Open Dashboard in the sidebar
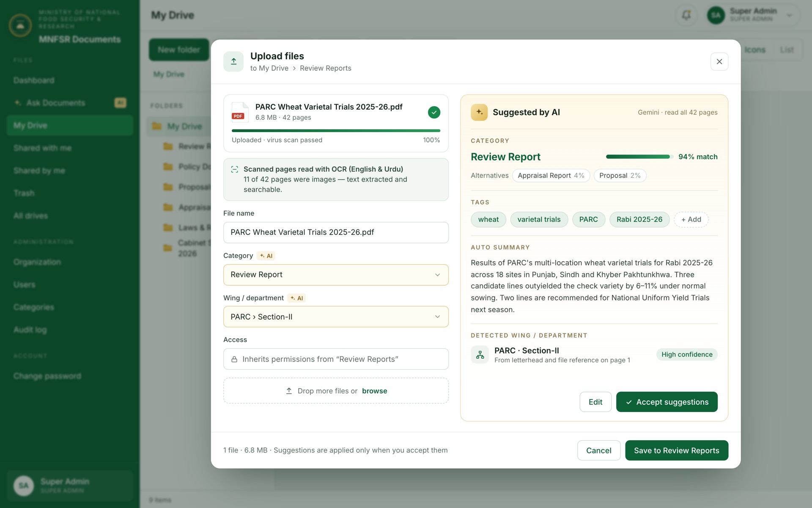The height and width of the screenshot is (508, 812). coord(70,80)
